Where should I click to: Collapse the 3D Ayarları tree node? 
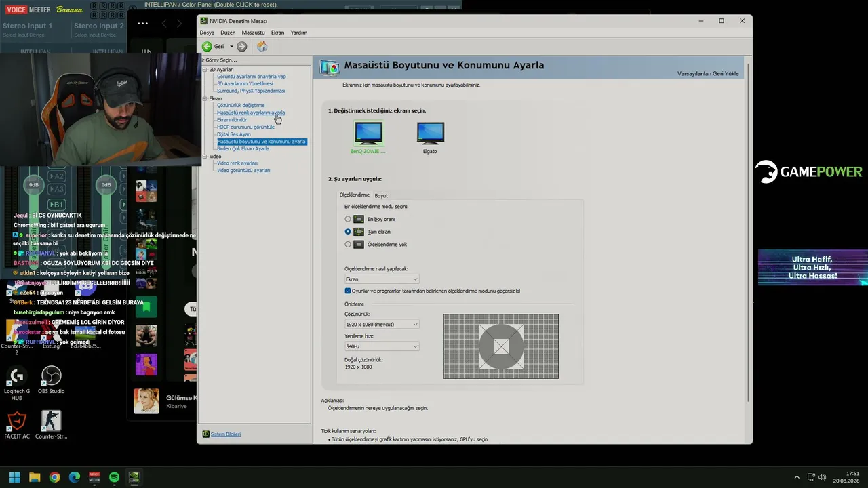pyautogui.click(x=205, y=70)
